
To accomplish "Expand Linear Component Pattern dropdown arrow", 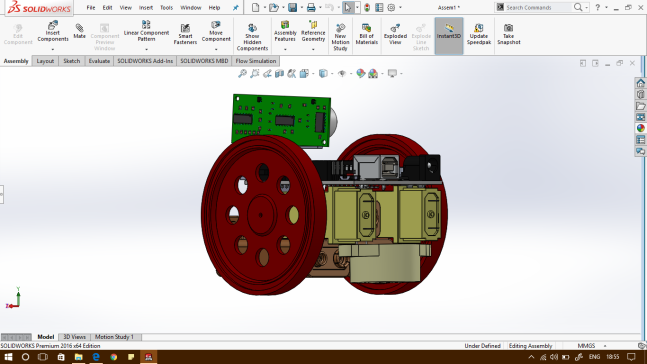I will click(146, 50).
